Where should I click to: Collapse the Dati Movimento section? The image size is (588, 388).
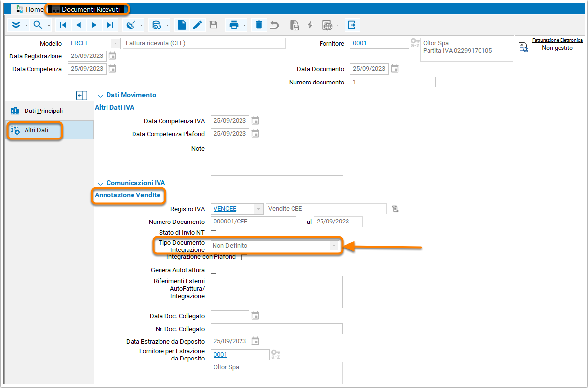100,96
